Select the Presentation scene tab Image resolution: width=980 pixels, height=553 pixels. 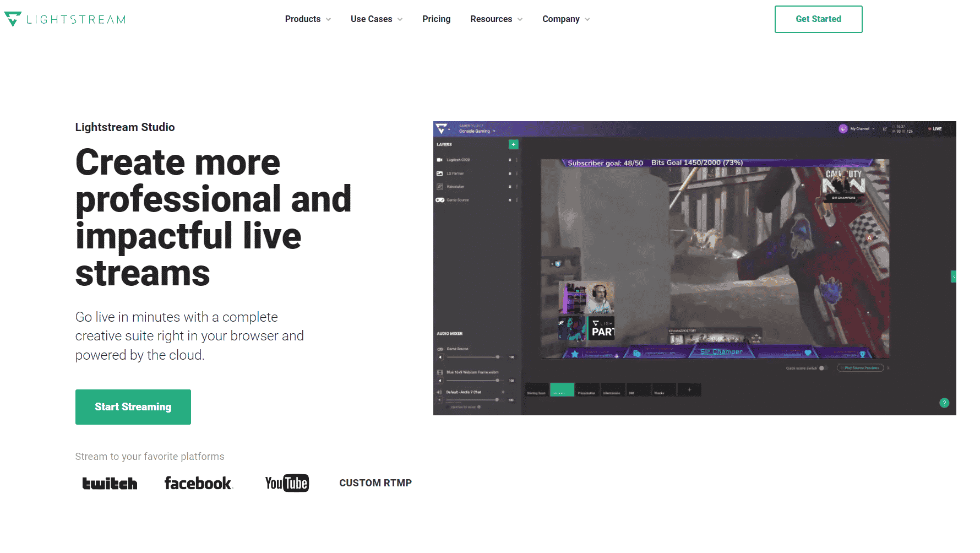coord(587,390)
